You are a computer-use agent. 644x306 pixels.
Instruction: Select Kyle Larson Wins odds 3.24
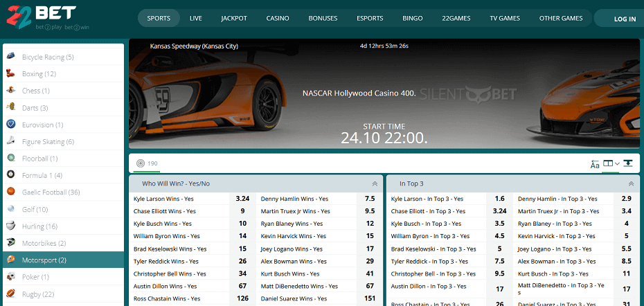click(x=242, y=199)
